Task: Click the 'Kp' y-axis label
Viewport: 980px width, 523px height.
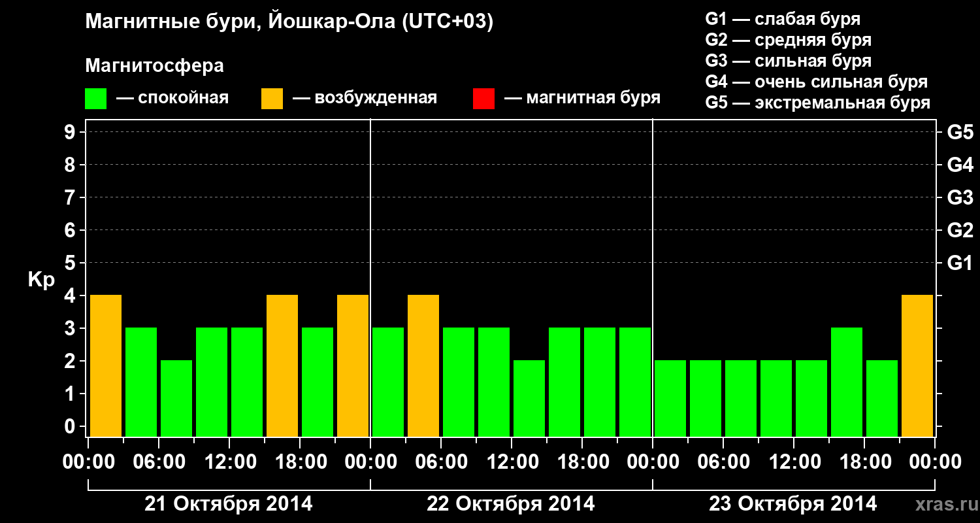Action: point(41,280)
